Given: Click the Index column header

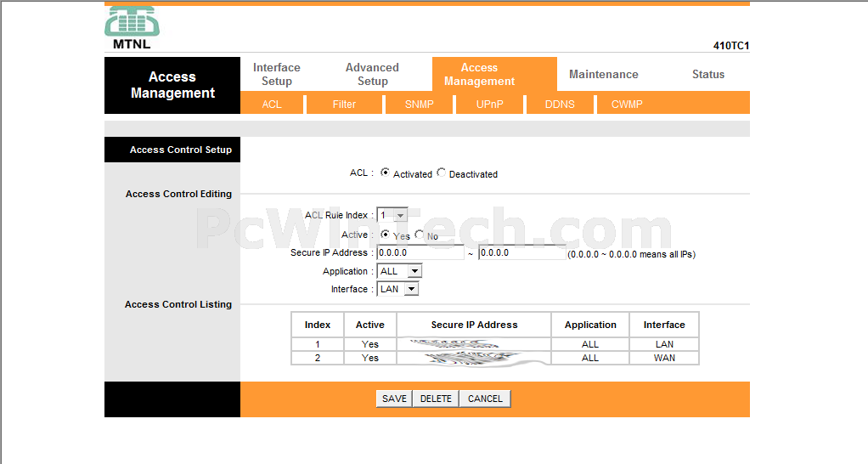Looking at the screenshot, I should coord(317,325).
